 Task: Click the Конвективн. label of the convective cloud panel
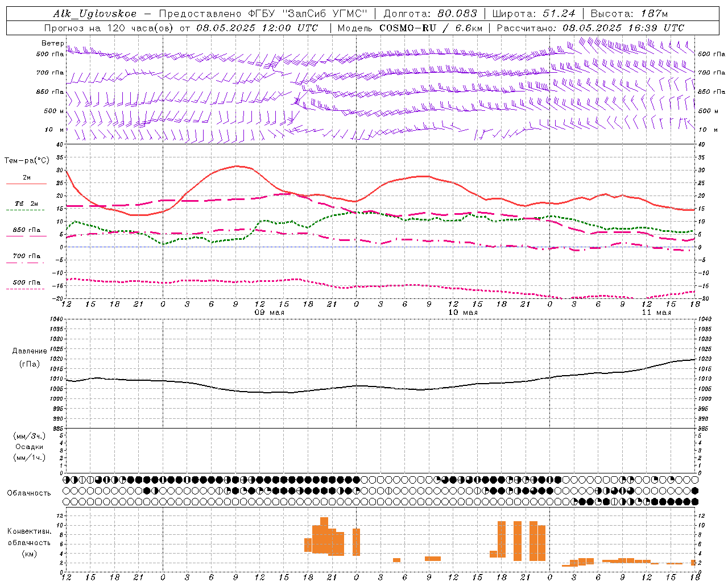[x=30, y=531]
